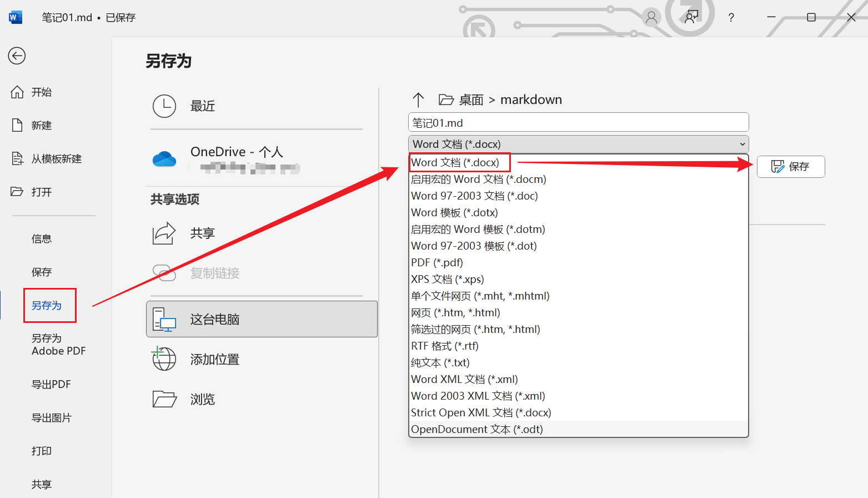Select the OneDrive 个人 cloud icon
Viewport: 868px width, 498px height.
tap(164, 158)
